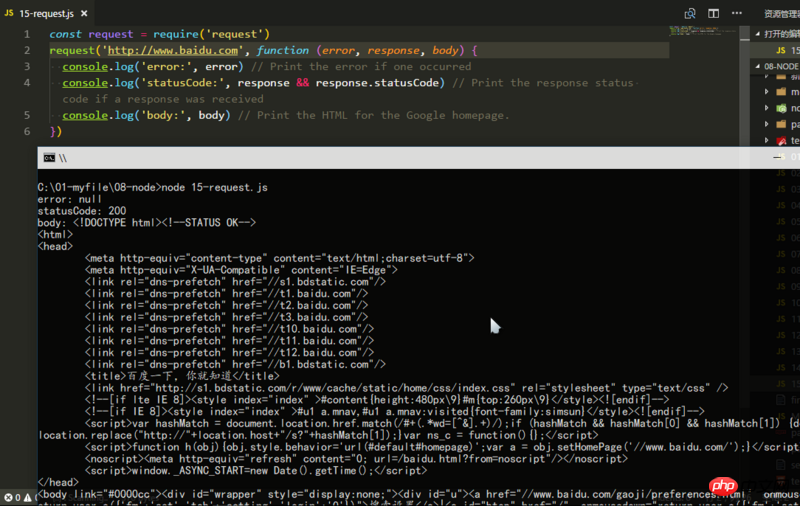Click line number 6 in the gutter

27,132
